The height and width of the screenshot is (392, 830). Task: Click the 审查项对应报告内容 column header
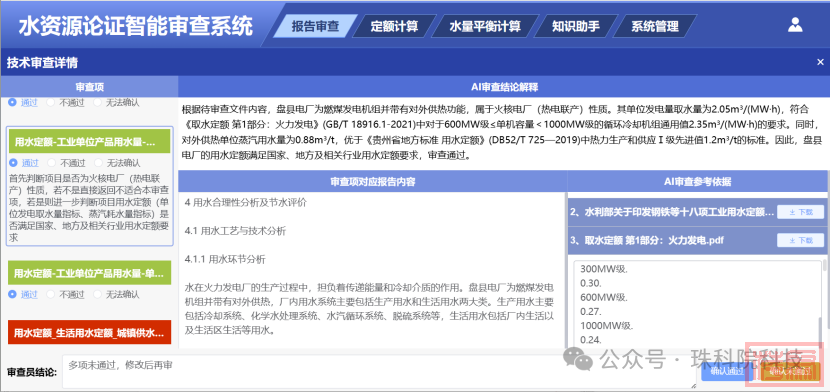pyautogui.click(x=373, y=181)
